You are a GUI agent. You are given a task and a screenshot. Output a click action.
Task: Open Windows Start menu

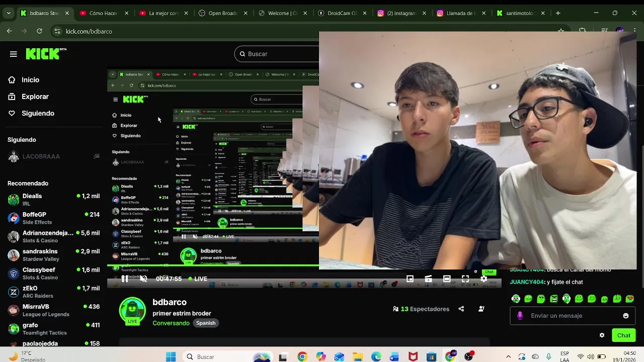(171, 356)
